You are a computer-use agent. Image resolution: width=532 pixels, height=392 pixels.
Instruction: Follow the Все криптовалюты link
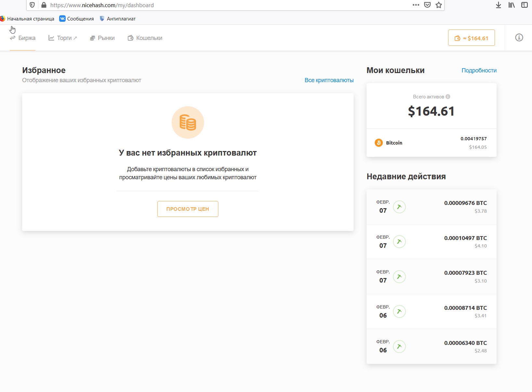coord(329,80)
